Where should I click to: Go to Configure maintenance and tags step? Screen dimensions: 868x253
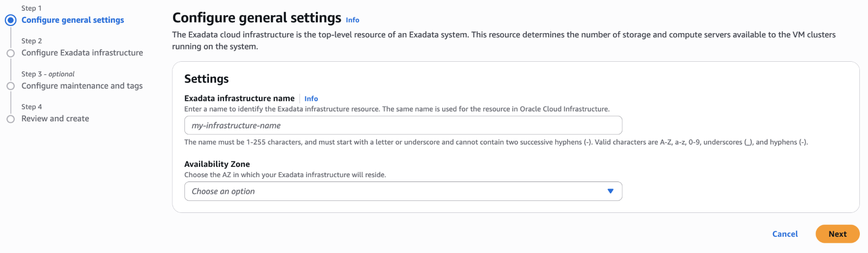point(82,86)
